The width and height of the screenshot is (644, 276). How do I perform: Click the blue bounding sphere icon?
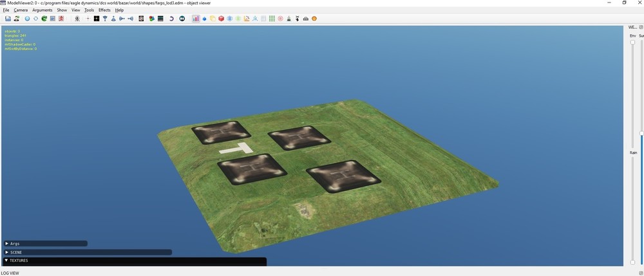coord(230,19)
